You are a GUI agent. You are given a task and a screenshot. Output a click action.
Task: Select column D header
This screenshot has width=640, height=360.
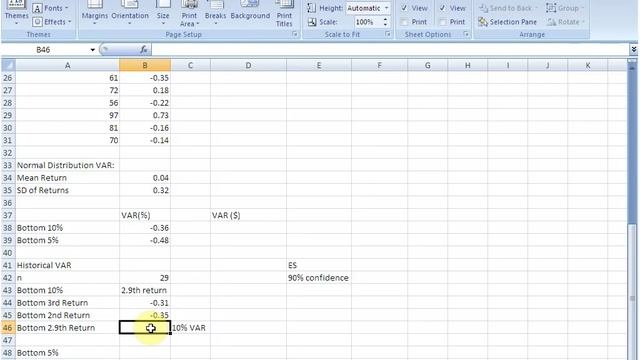tap(248, 65)
